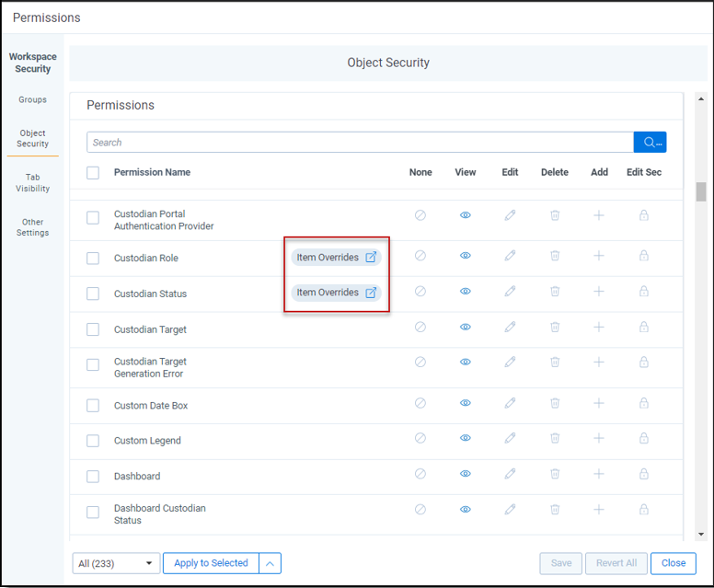
Task: Click Delete trash icon for Custodian Status
Action: coord(555,291)
